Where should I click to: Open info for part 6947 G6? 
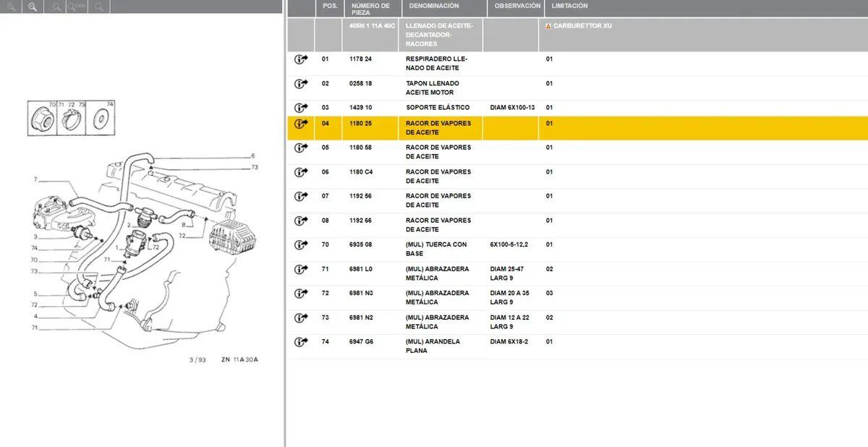pyautogui.click(x=301, y=341)
